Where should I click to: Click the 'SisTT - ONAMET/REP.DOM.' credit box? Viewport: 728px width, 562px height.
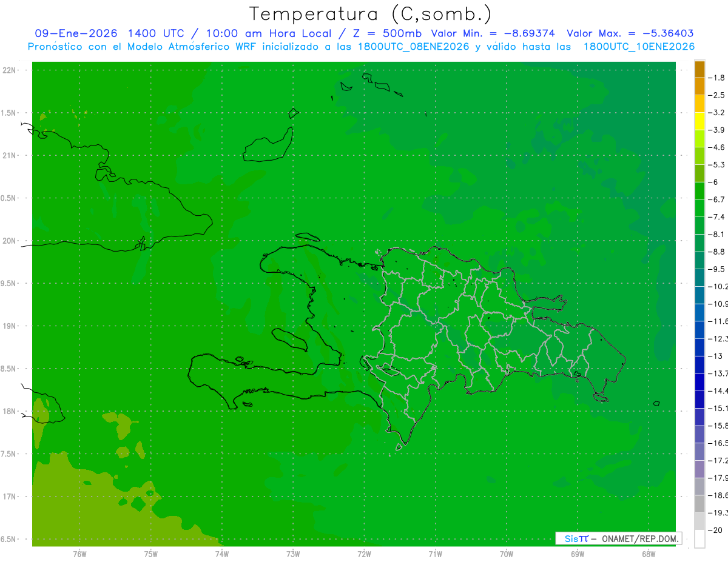(619, 538)
